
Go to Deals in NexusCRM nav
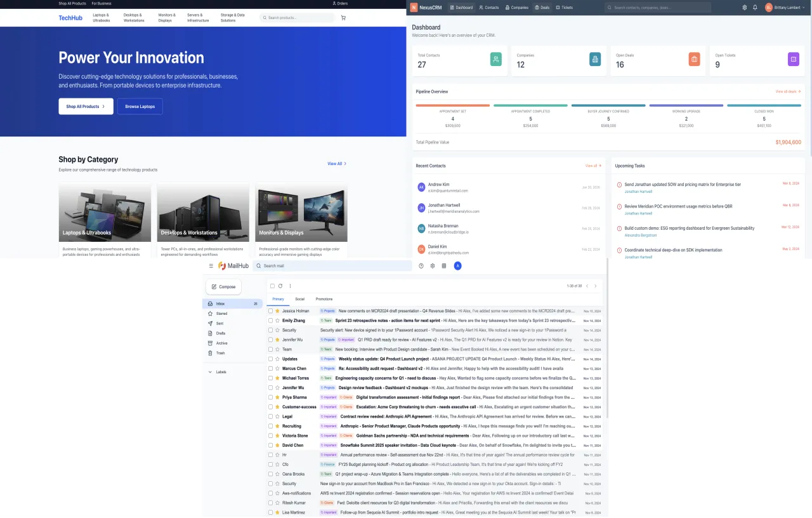click(x=542, y=8)
